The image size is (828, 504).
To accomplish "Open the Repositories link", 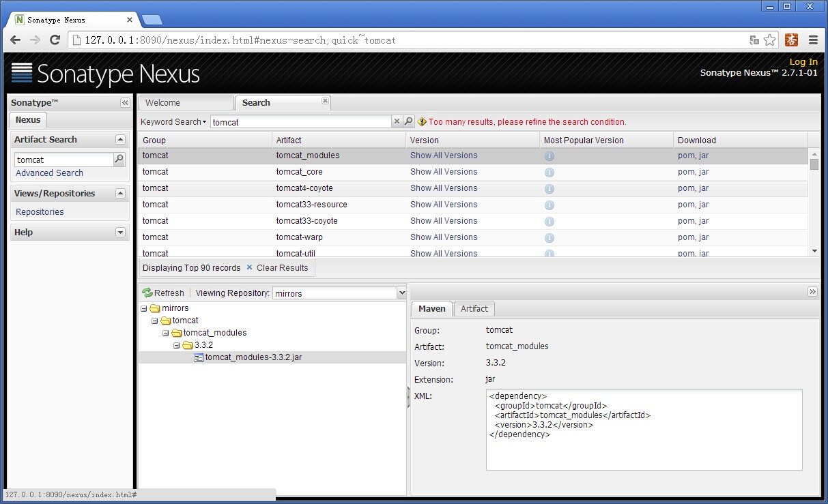I will 40,212.
